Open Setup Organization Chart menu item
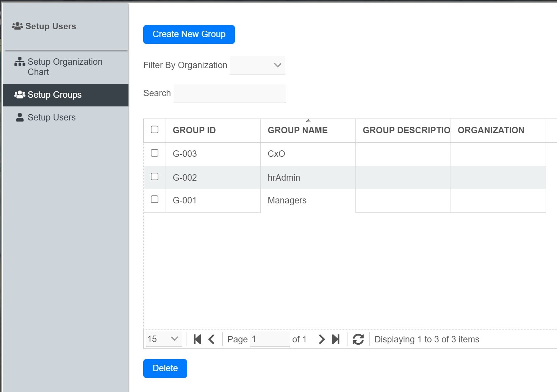557x392 pixels. [x=65, y=67]
